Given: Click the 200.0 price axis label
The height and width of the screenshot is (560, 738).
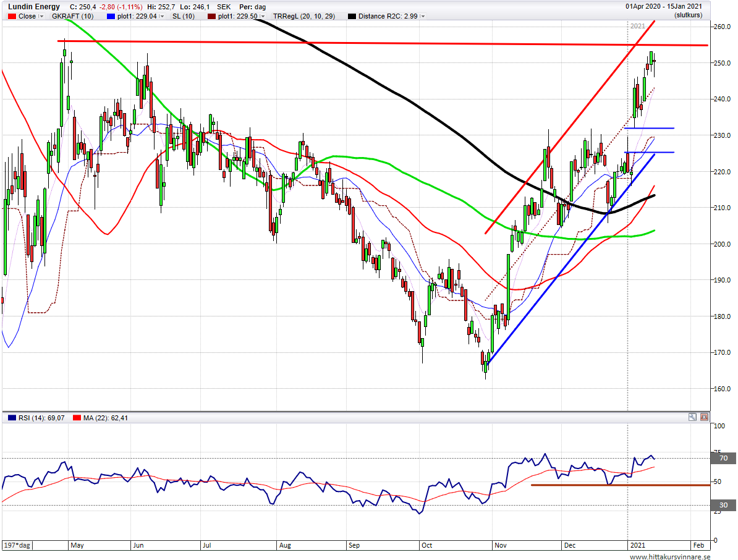Looking at the screenshot, I should point(722,244).
